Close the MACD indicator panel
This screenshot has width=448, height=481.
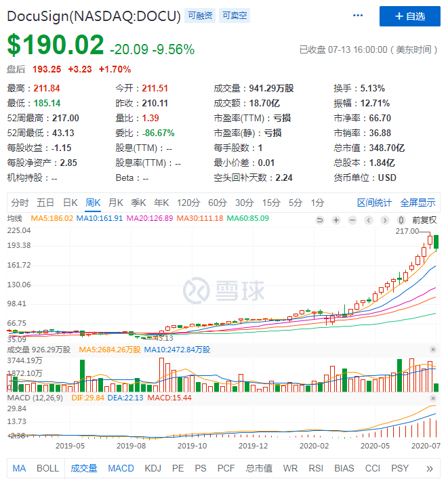coord(433,398)
